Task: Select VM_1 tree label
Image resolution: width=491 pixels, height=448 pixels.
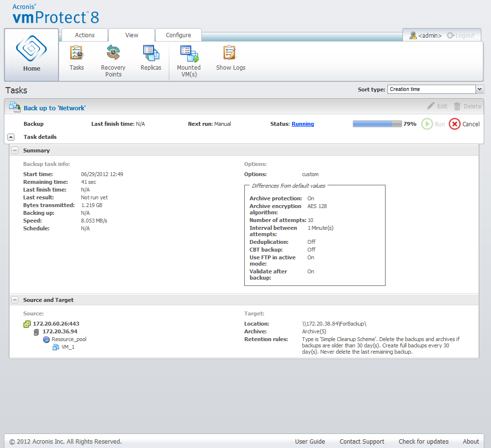Action: coord(68,347)
